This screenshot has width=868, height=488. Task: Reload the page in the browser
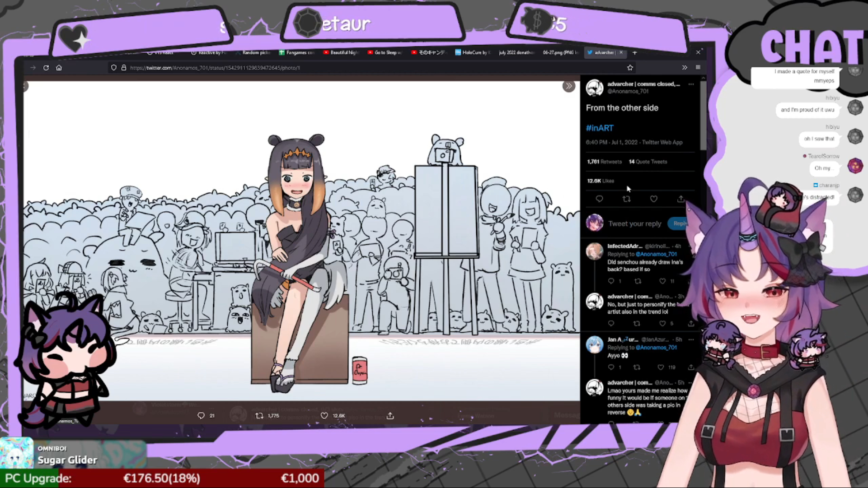coord(46,68)
